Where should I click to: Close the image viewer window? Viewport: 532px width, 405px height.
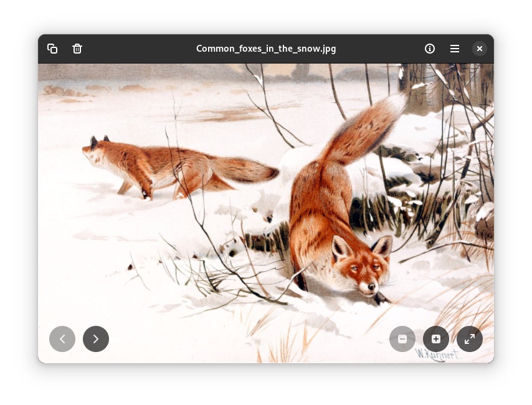(x=479, y=49)
